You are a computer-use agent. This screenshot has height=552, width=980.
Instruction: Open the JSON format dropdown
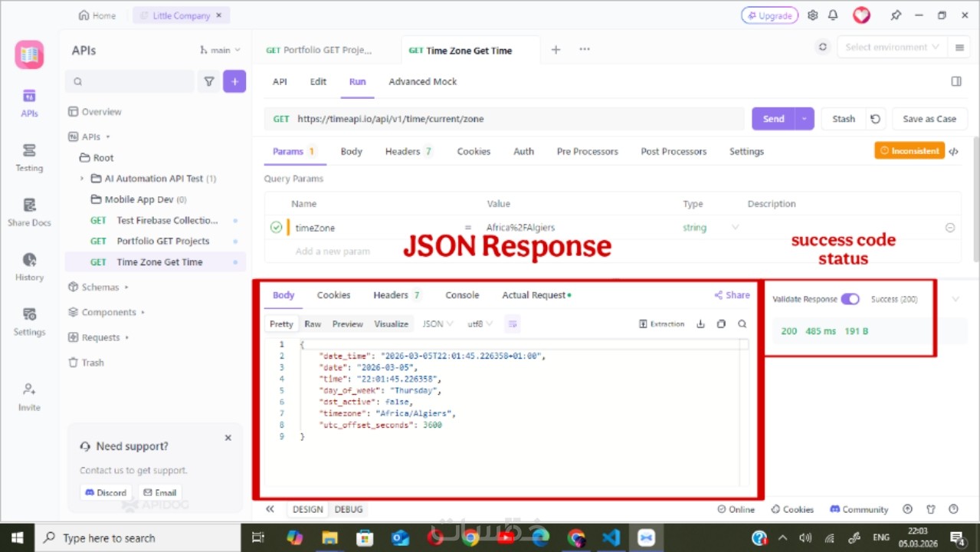click(438, 324)
